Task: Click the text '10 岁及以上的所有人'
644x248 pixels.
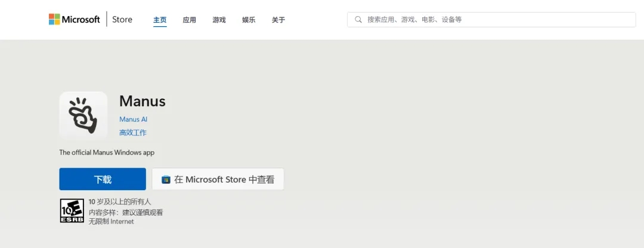Action: (x=120, y=201)
